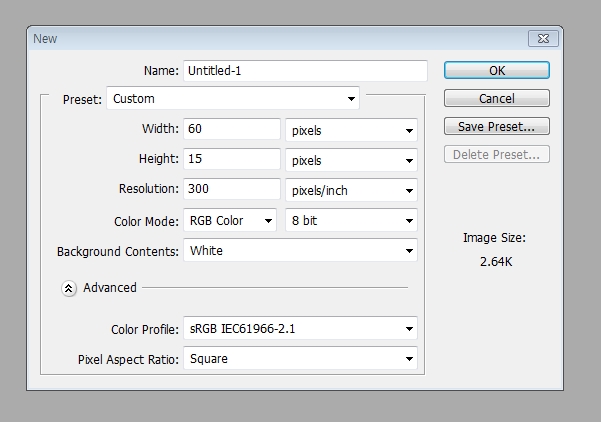Open the 8 bit depth dropdown
The width and height of the screenshot is (601, 422).
350,220
